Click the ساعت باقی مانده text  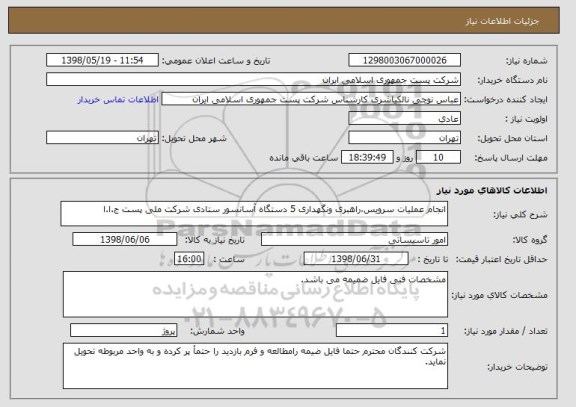point(303,158)
